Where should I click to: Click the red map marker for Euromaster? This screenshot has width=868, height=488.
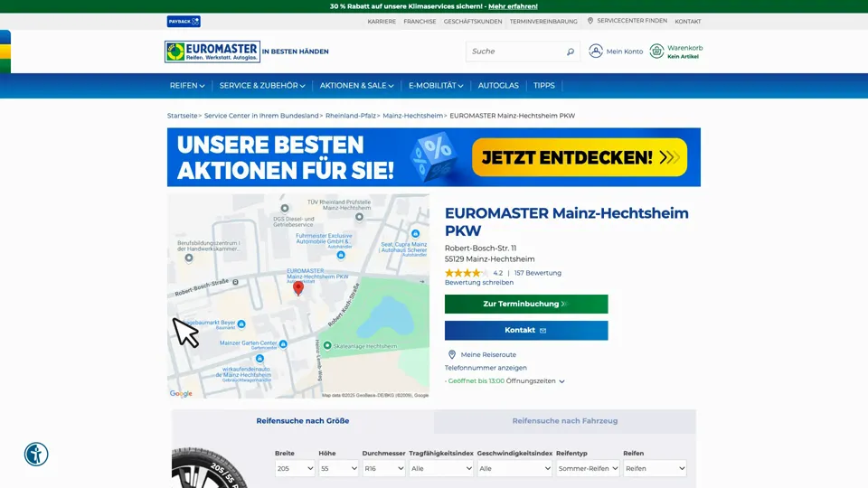tap(297, 288)
